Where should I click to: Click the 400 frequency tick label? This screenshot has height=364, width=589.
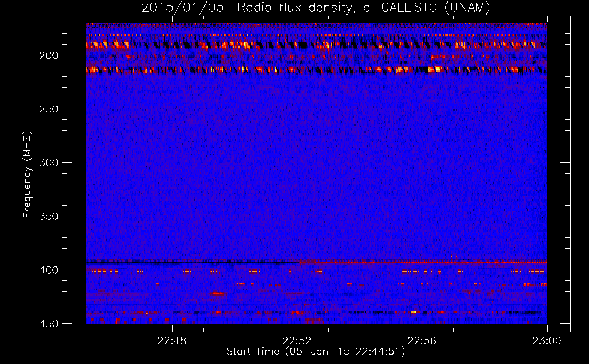(48, 270)
